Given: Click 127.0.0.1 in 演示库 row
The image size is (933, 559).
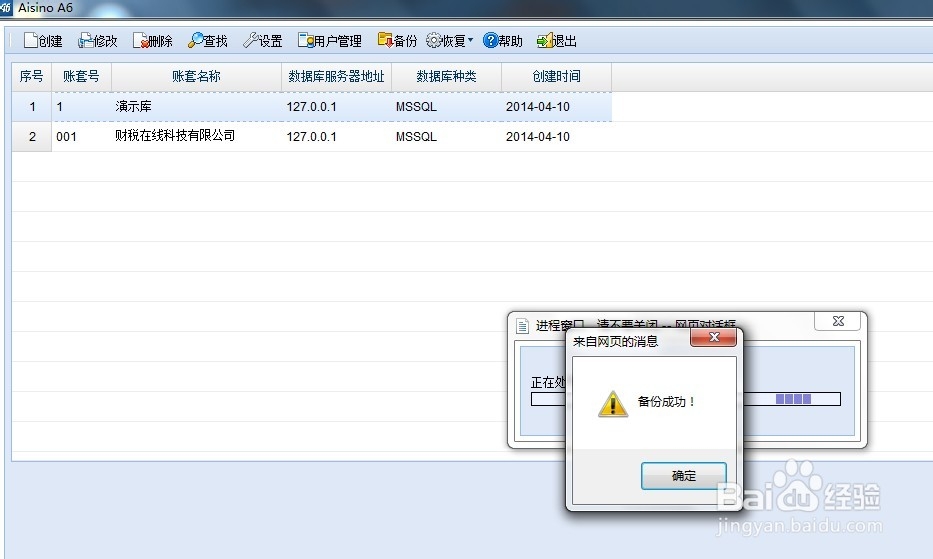Looking at the screenshot, I should 311,107.
